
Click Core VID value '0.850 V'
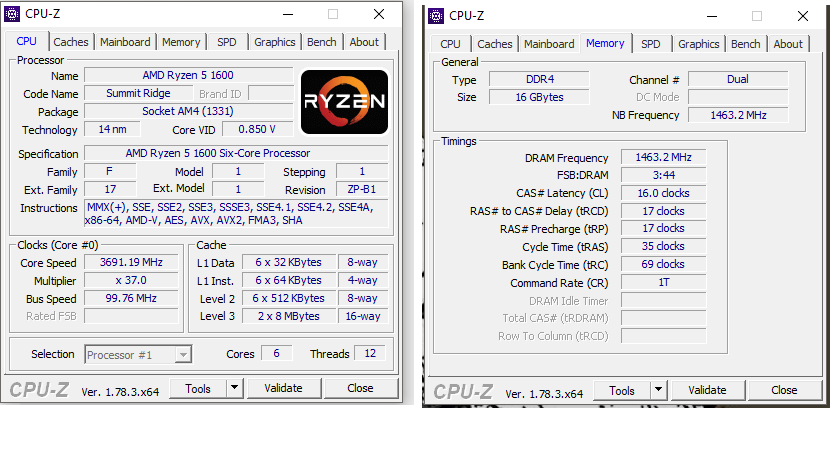(257, 129)
